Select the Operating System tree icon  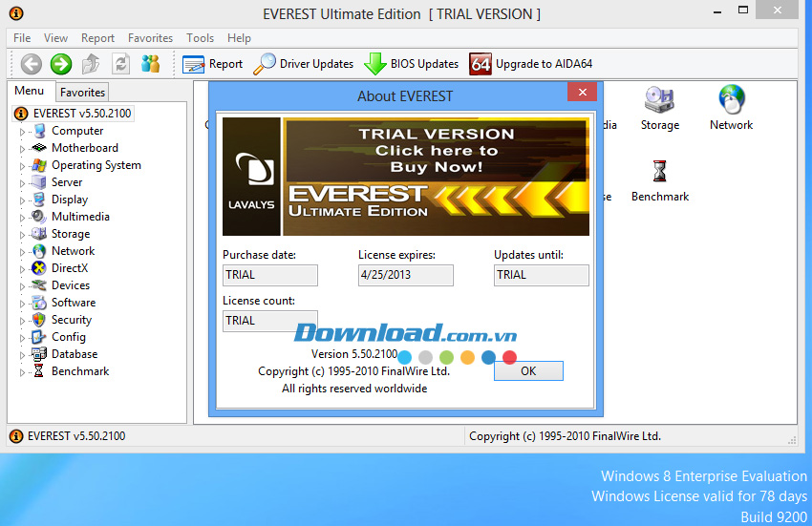(x=39, y=165)
